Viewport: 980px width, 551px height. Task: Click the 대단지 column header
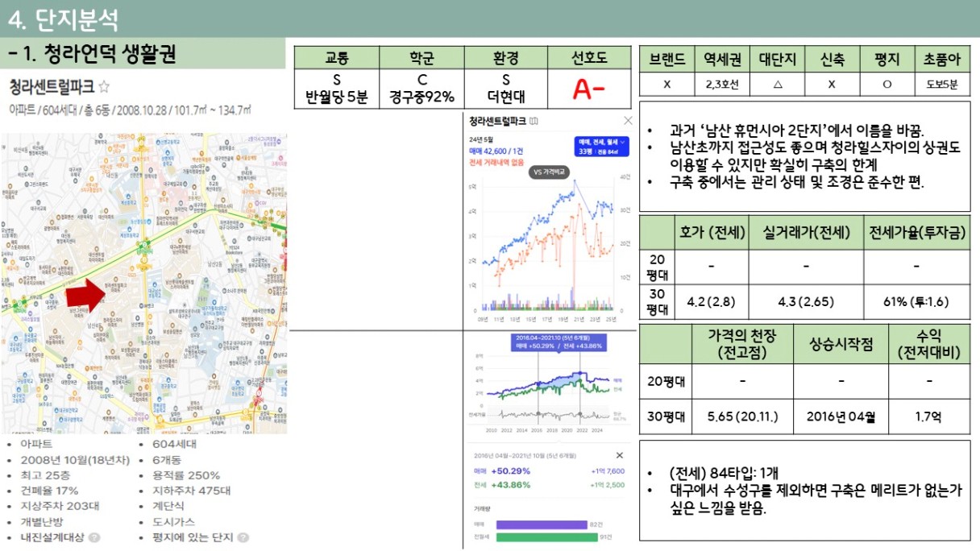pos(777,59)
